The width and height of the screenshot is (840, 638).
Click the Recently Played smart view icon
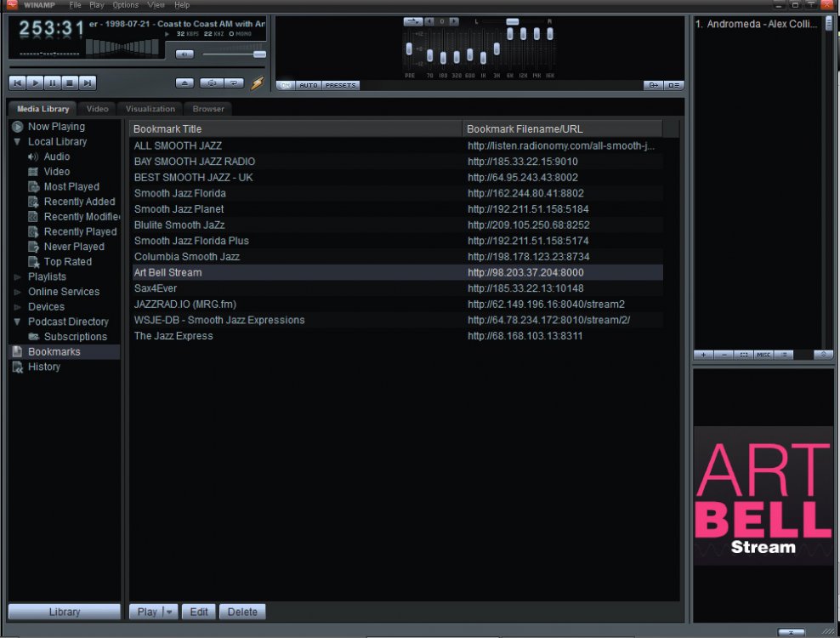point(33,231)
